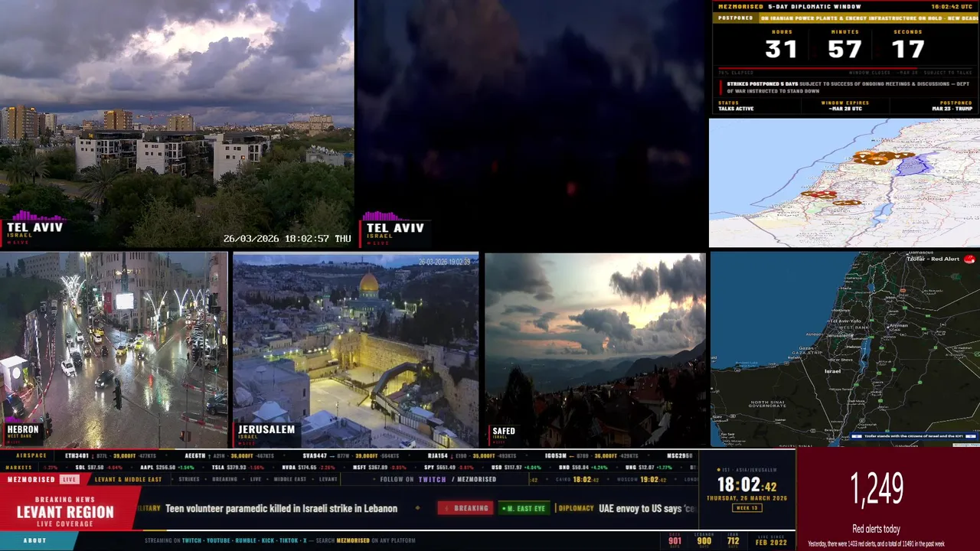Screen dimensions: 980x551
Task: Click the large 18:02:42 Jerusalem clock
Action: click(747, 485)
